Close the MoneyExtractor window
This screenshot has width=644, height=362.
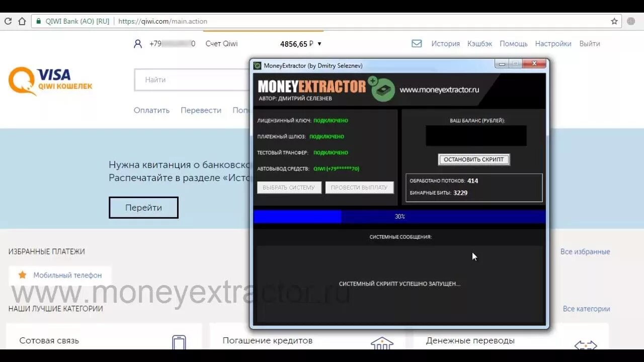pos(534,64)
